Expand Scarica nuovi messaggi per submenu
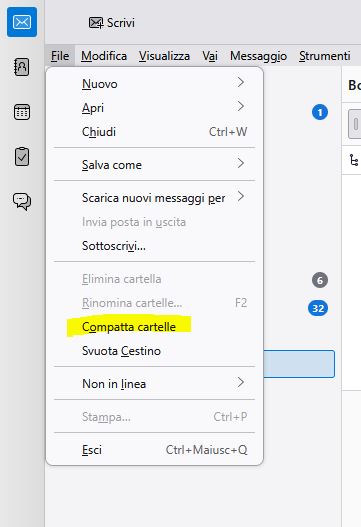361x527 pixels. click(x=154, y=198)
